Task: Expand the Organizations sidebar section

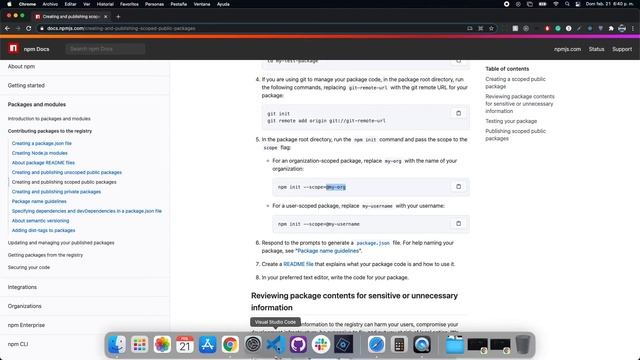Action: [x=24, y=306]
